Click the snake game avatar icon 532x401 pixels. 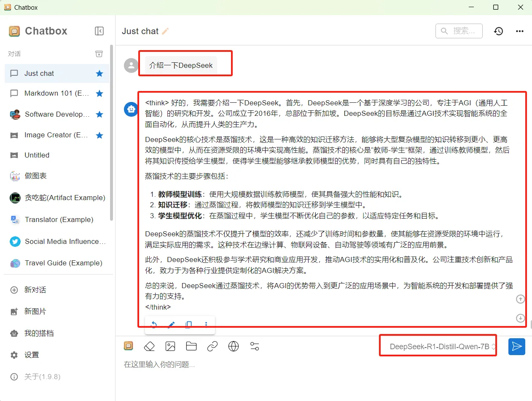coord(15,198)
